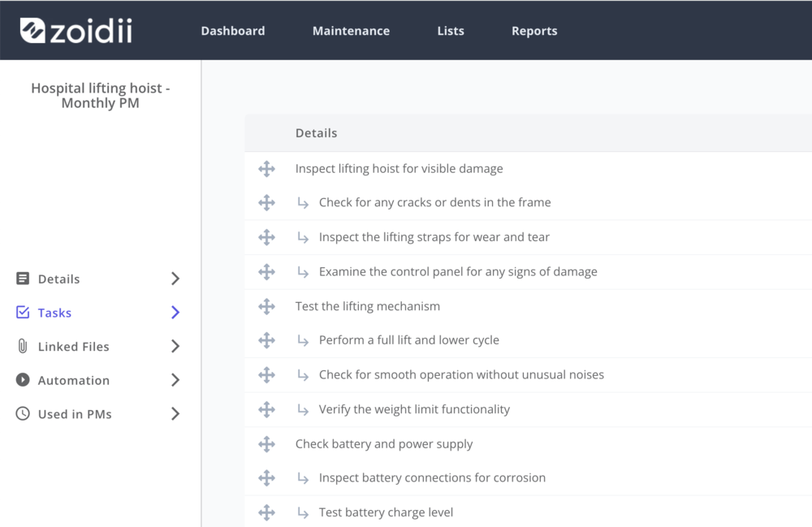Click subtask arrow beside cracks or dents
Image resolution: width=812 pixels, height=527 pixels.
click(303, 203)
